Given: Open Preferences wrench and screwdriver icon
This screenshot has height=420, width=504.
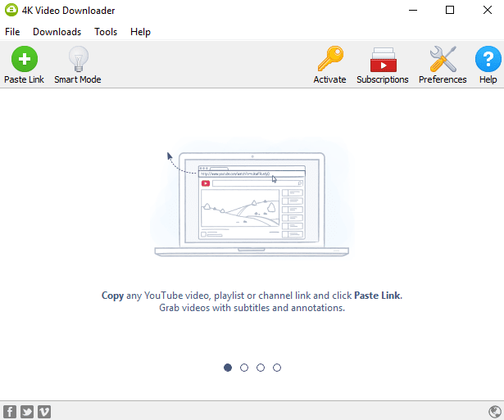Looking at the screenshot, I should (443, 65).
